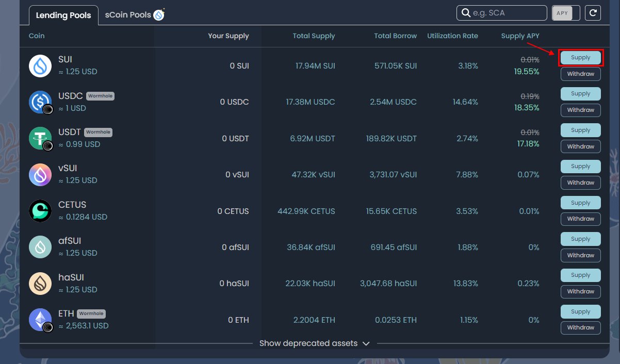Click the USDC coin logo
Image resolution: width=620 pixels, height=364 pixels.
pos(40,102)
